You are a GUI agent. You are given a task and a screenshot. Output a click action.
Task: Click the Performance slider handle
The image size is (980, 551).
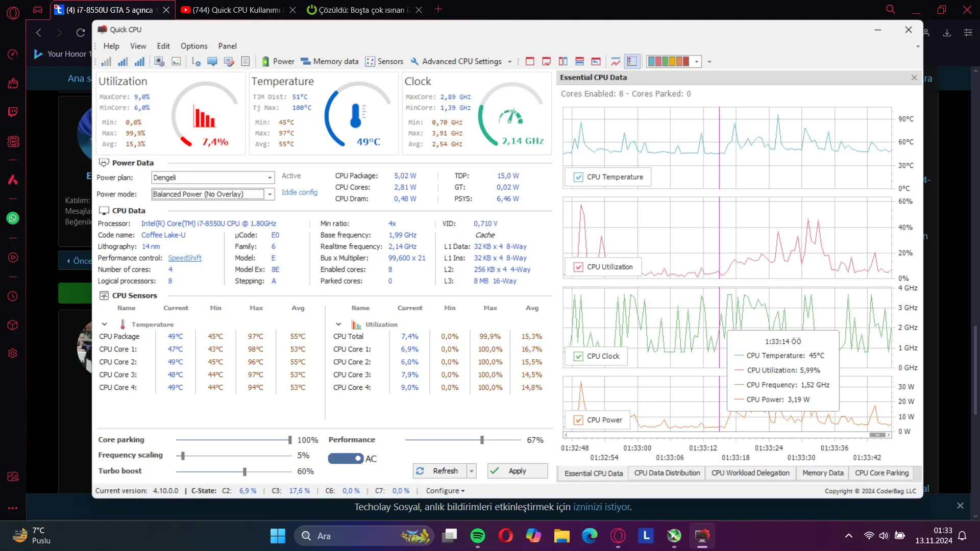tap(482, 440)
